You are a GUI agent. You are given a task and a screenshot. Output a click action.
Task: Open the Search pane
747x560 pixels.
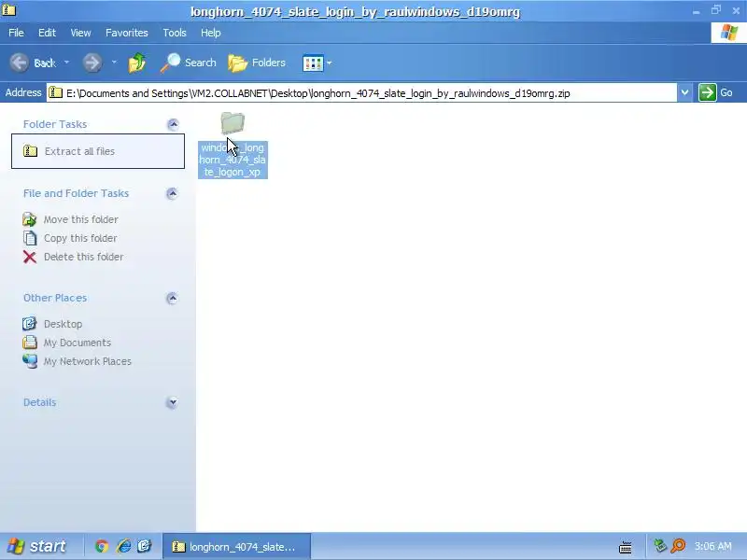(x=189, y=63)
